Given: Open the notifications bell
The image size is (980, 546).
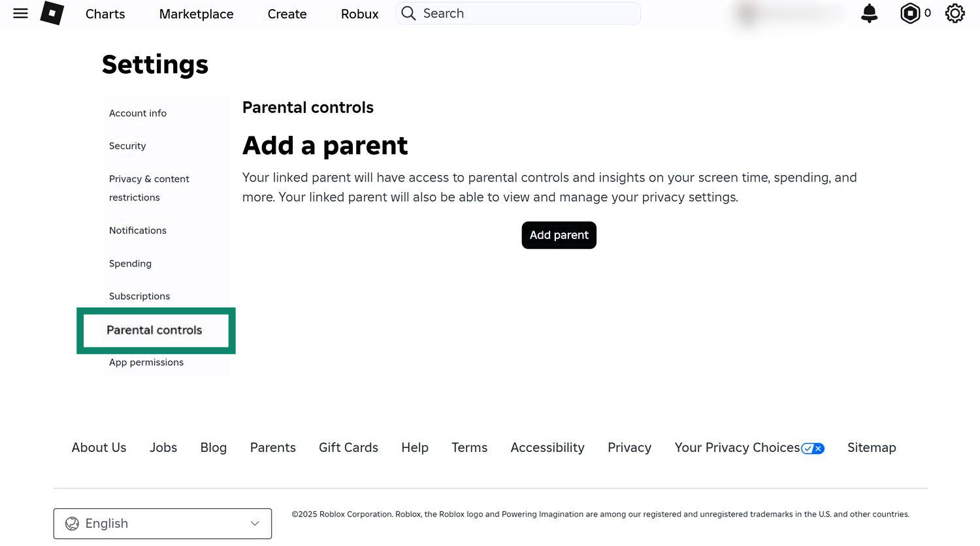Looking at the screenshot, I should (x=869, y=13).
